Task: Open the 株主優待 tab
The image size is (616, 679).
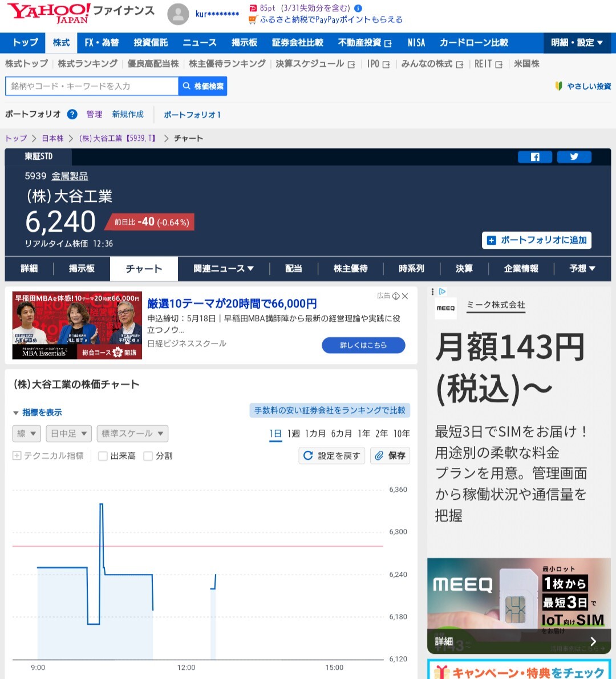Action: click(351, 269)
